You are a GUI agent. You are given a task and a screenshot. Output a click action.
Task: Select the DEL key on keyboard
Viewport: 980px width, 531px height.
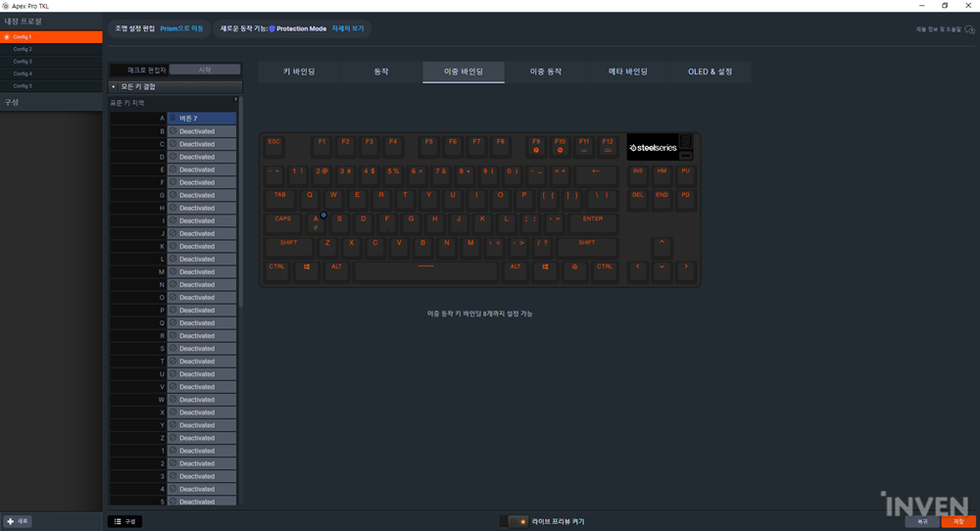[x=638, y=199]
